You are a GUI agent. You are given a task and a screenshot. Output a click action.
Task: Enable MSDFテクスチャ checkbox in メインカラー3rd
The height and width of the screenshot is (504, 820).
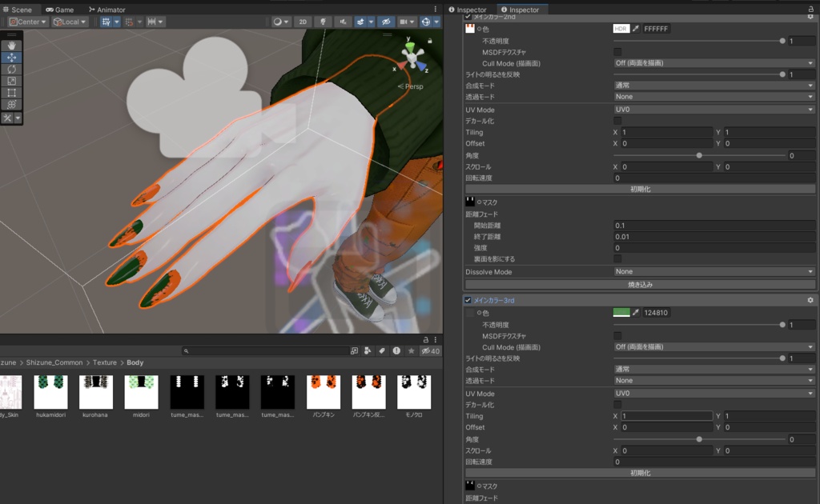coord(617,336)
